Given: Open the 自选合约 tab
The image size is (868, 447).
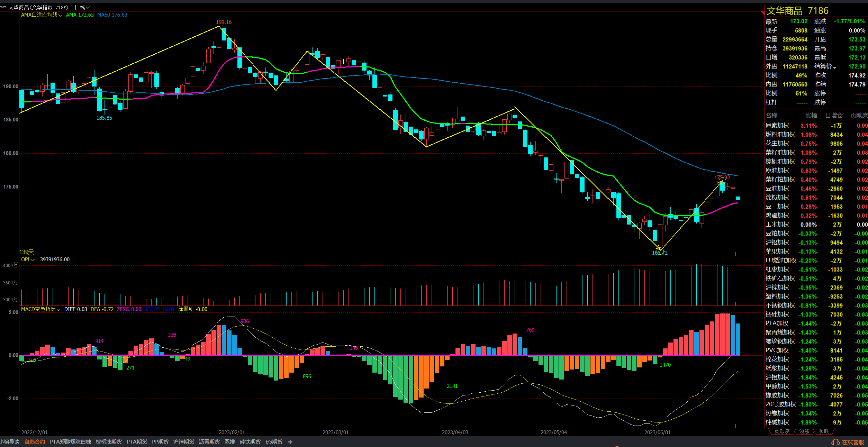Looking at the screenshot, I should coord(35,442).
